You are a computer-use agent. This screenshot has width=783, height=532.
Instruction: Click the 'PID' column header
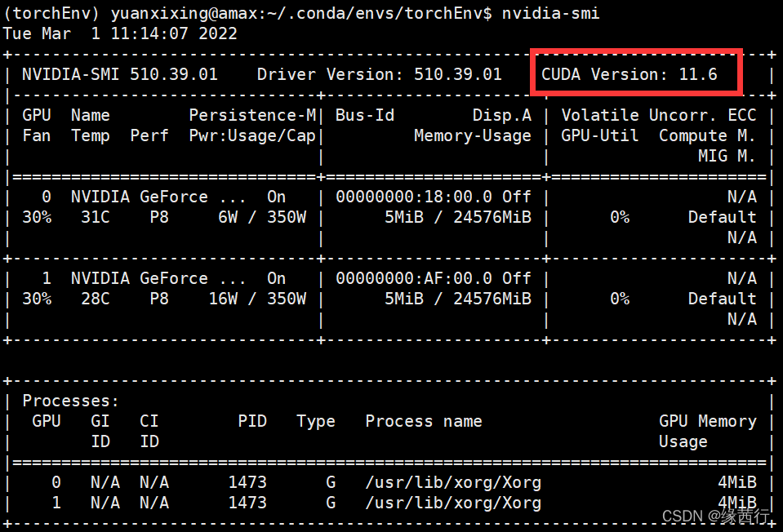pos(252,421)
